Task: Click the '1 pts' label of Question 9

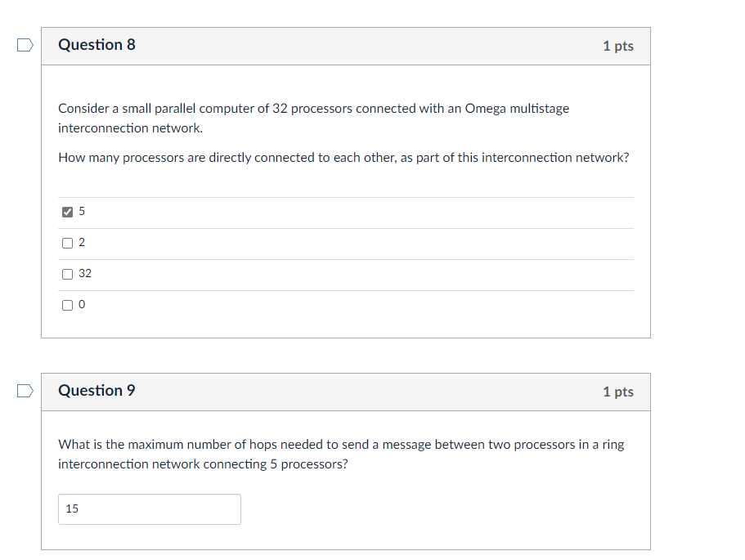Action: pyautogui.click(x=617, y=392)
